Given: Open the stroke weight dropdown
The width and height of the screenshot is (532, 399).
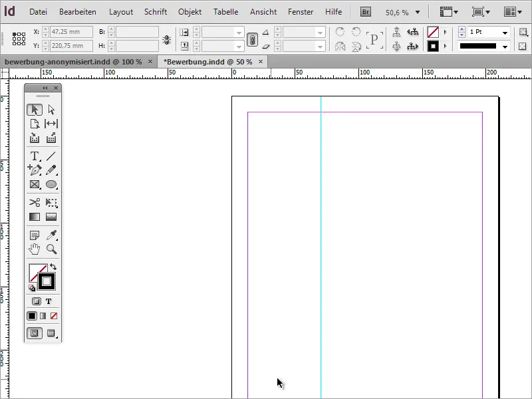Looking at the screenshot, I should click(x=505, y=32).
